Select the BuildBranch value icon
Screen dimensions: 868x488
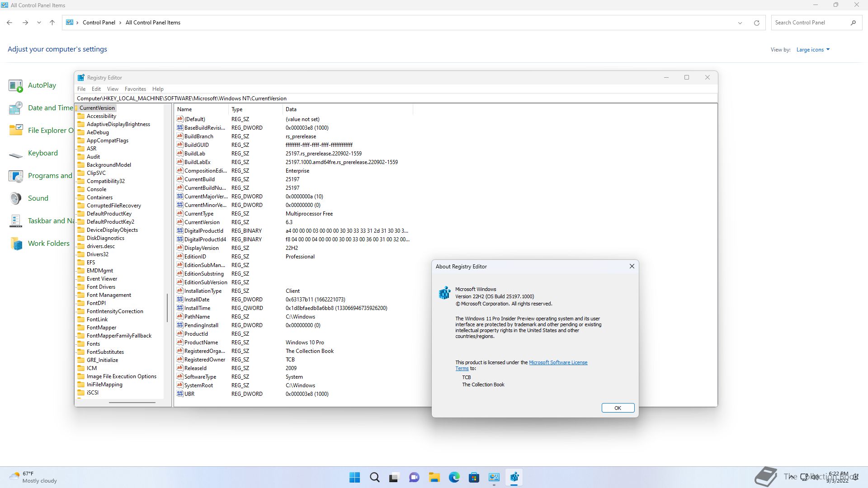180,136
